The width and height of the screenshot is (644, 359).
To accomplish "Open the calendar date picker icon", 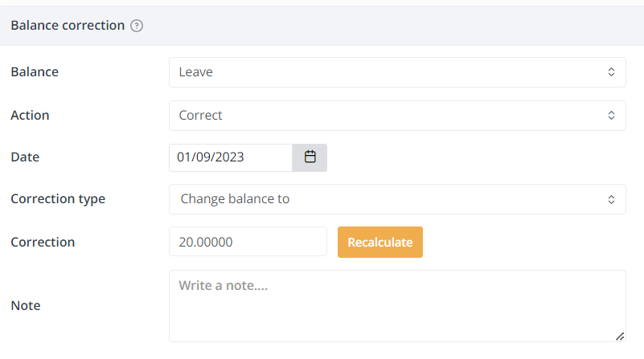I will tap(310, 157).
